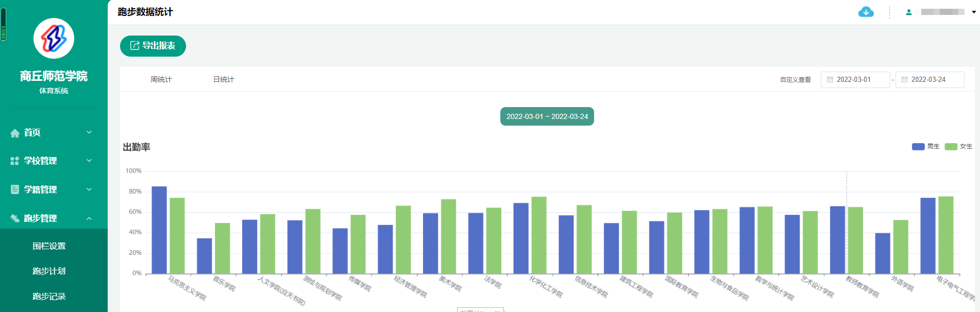This screenshot has width=980, height=312.
Task: Click the 男生 blue legend swatch
Action: (x=918, y=147)
